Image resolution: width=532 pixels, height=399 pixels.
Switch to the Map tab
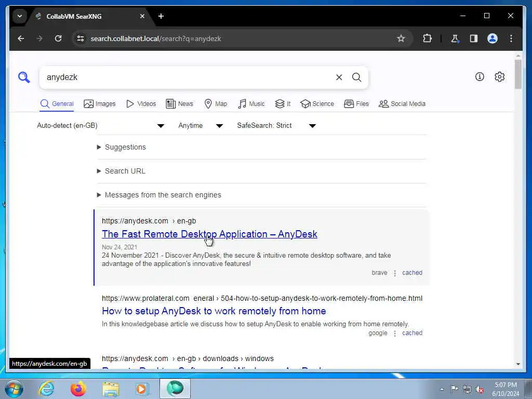(x=216, y=104)
